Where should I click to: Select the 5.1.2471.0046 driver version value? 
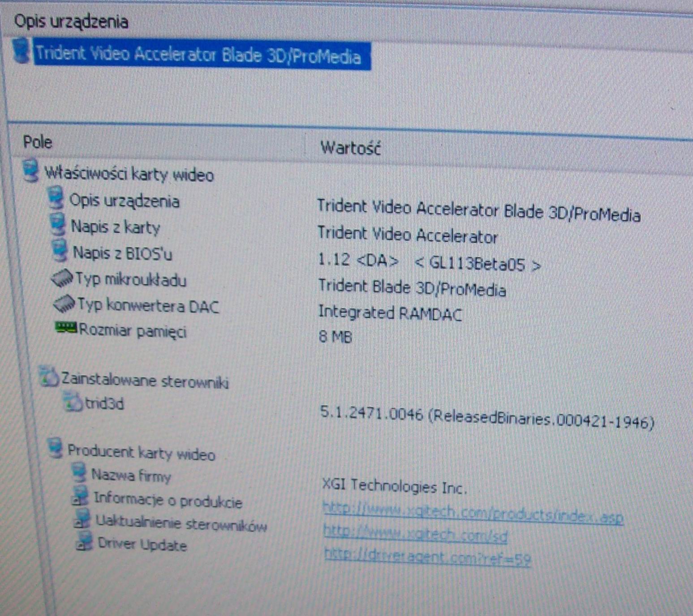tap(487, 417)
